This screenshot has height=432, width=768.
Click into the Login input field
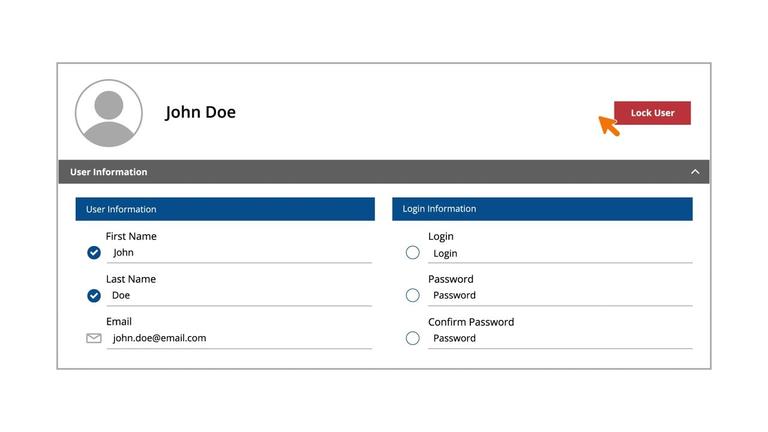560,254
